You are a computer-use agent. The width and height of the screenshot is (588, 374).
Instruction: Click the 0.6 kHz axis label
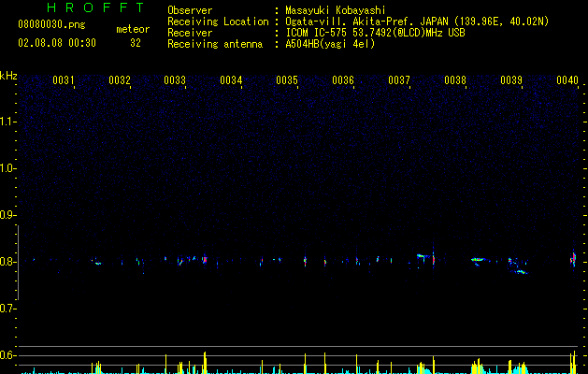pos(7,355)
